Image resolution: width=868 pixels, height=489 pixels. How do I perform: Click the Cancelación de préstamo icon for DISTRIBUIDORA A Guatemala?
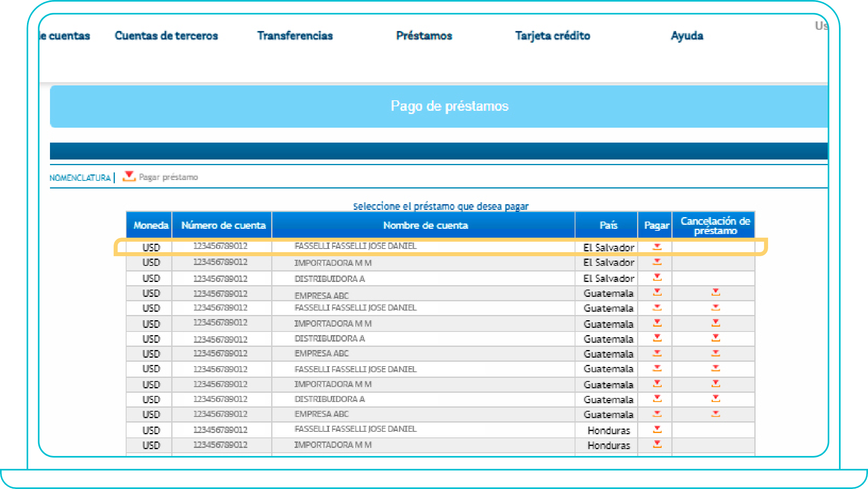tap(716, 339)
